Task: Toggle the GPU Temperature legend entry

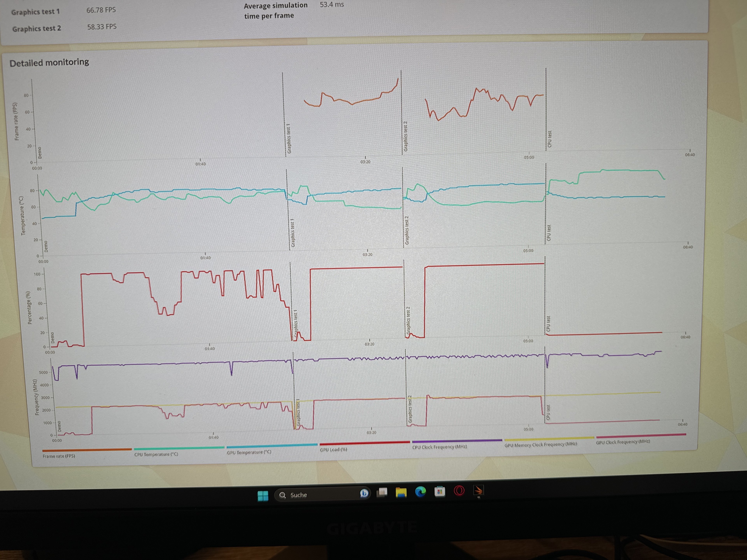Action: tap(249, 452)
